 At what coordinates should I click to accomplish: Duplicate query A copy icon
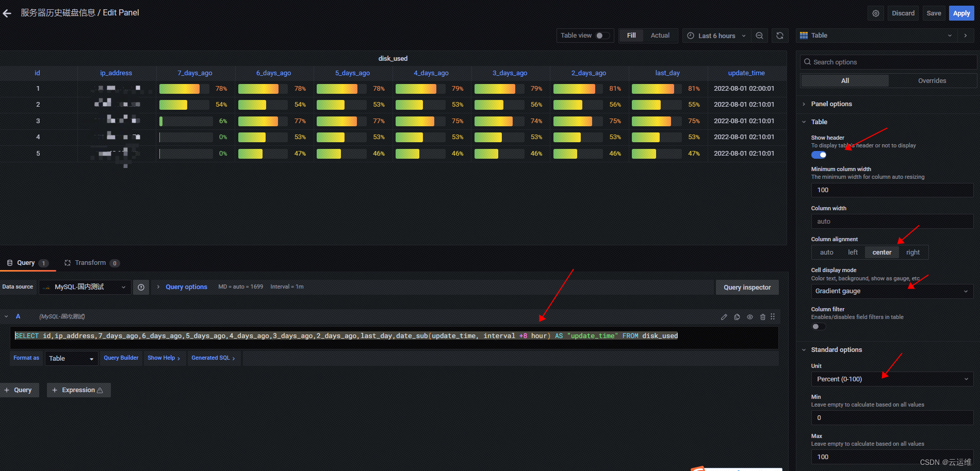(x=737, y=317)
